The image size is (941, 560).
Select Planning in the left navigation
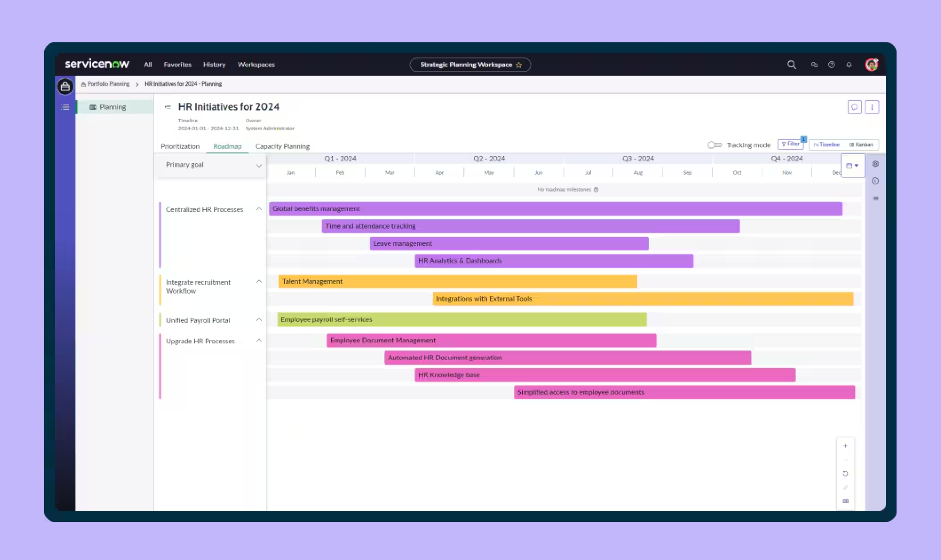[115, 107]
